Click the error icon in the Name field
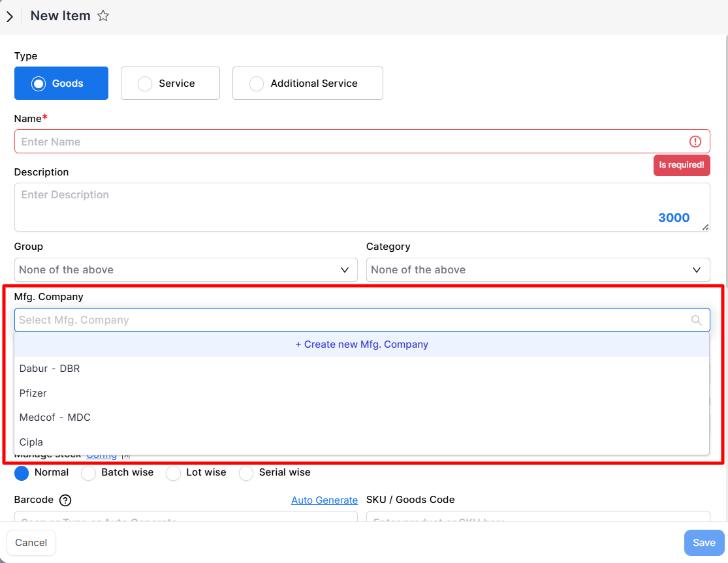This screenshot has height=563, width=728. point(695,142)
